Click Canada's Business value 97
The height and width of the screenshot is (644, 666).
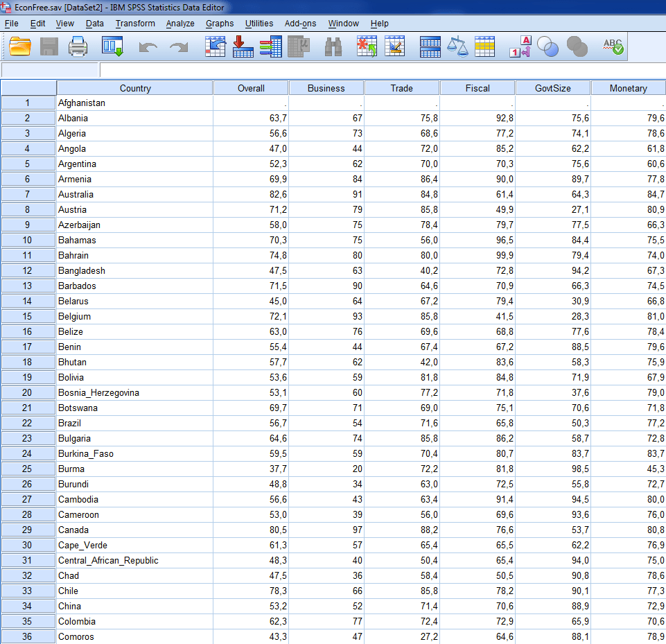(x=326, y=530)
